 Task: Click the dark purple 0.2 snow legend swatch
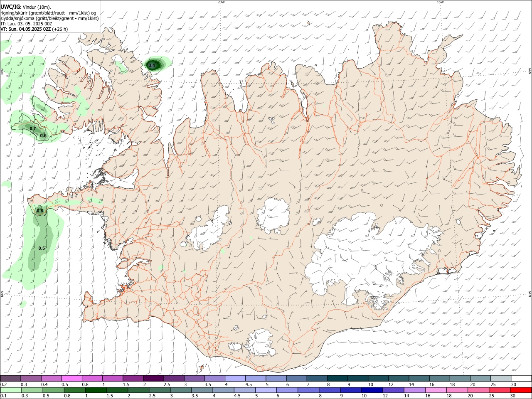[x=10, y=378]
